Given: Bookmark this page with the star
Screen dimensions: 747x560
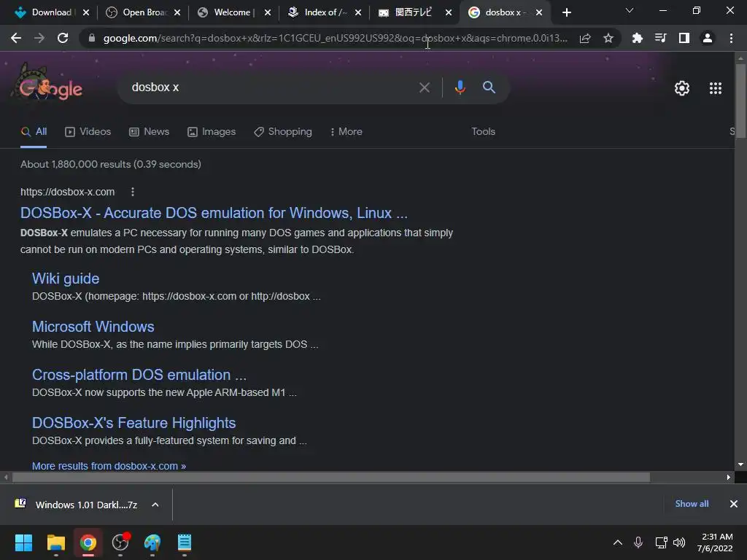Looking at the screenshot, I should (x=608, y=38).
